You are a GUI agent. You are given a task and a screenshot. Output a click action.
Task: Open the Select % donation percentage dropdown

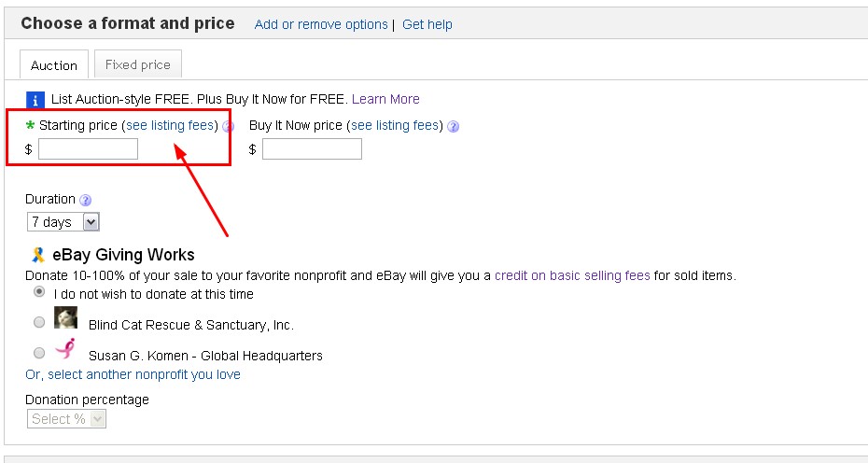66,419
